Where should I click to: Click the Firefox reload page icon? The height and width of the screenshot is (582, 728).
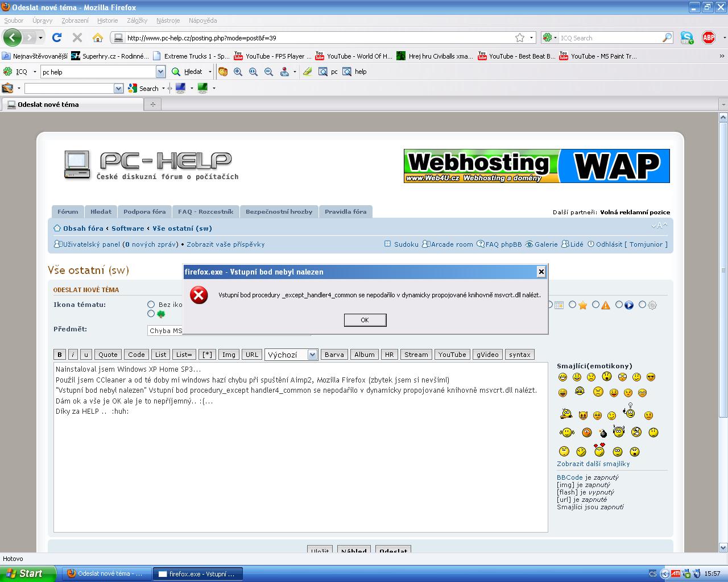tap(57, 38)
